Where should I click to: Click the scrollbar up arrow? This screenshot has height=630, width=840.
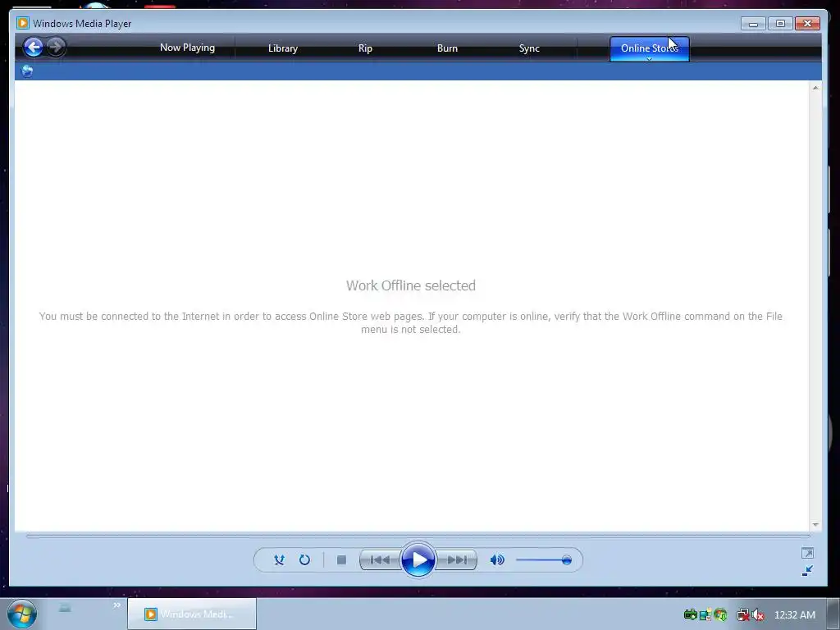pyautogui.click(x=815, y=87)
